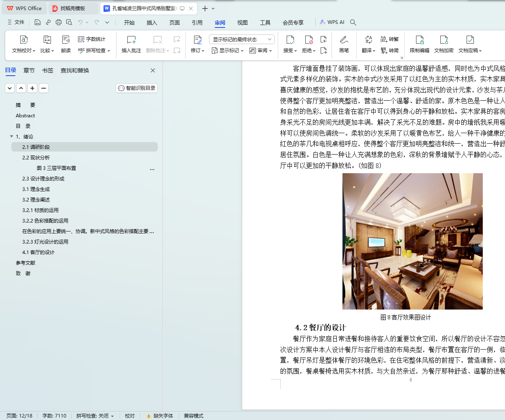Switch to 开始 ribbon tab
Screen dimensions: 505x420
[129, 23]
